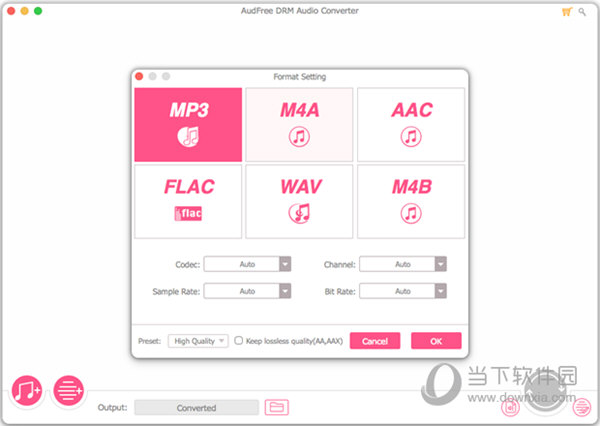600x426 pixels.
Task: Choose the M4A output format
Action: click(299, 124)
